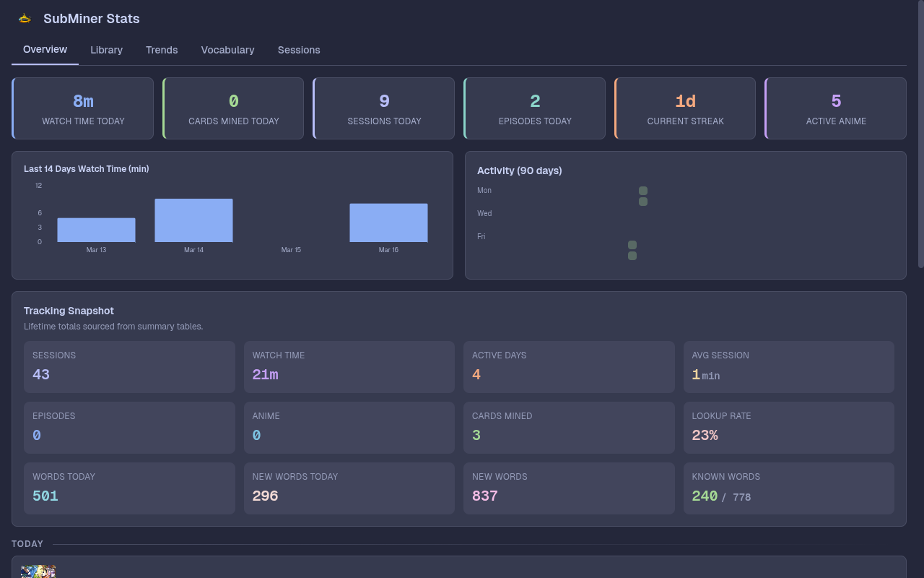Click the Lookup Rate tile showing 23%

click(x=788, y=427)
